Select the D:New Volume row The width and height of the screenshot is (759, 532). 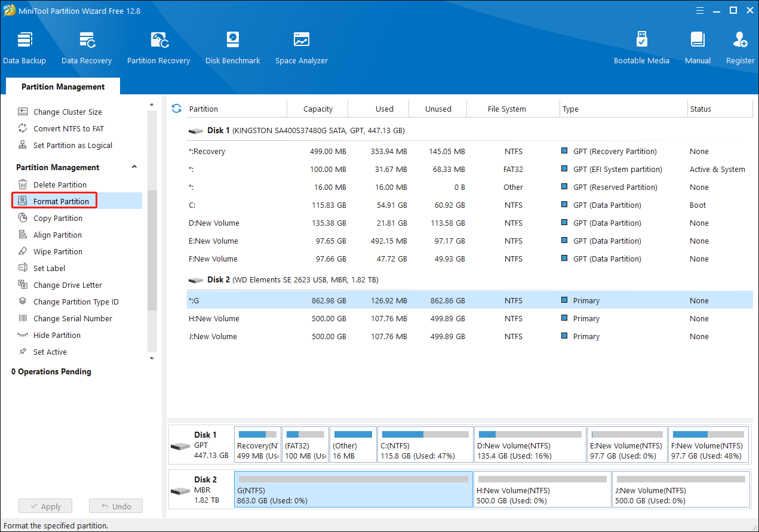click(x=470, y=223)
